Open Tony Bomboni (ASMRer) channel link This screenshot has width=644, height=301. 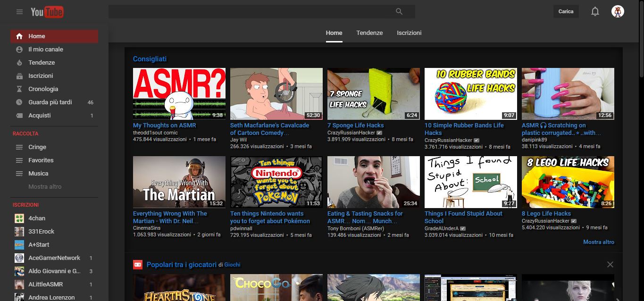[x=356, y=228]
